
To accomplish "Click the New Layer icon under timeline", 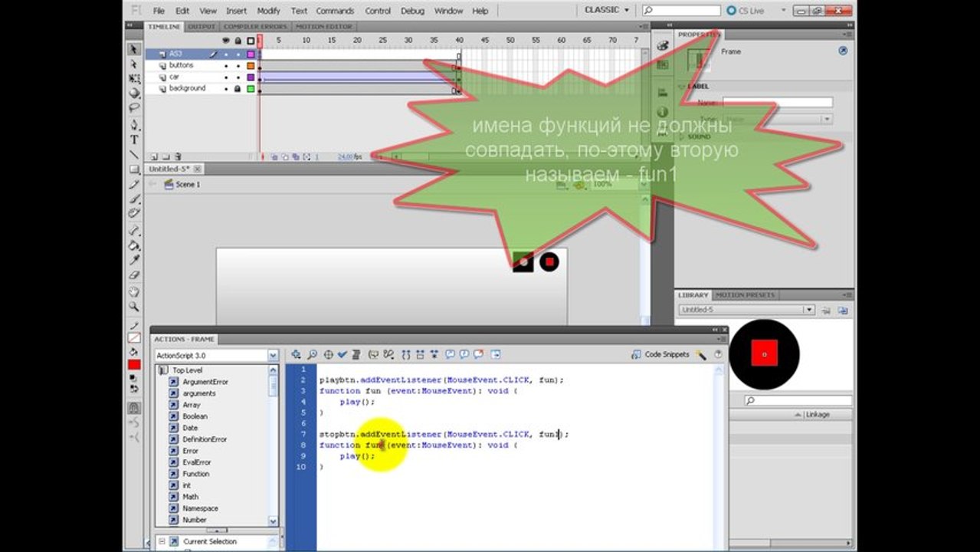I will coord(154,156).
